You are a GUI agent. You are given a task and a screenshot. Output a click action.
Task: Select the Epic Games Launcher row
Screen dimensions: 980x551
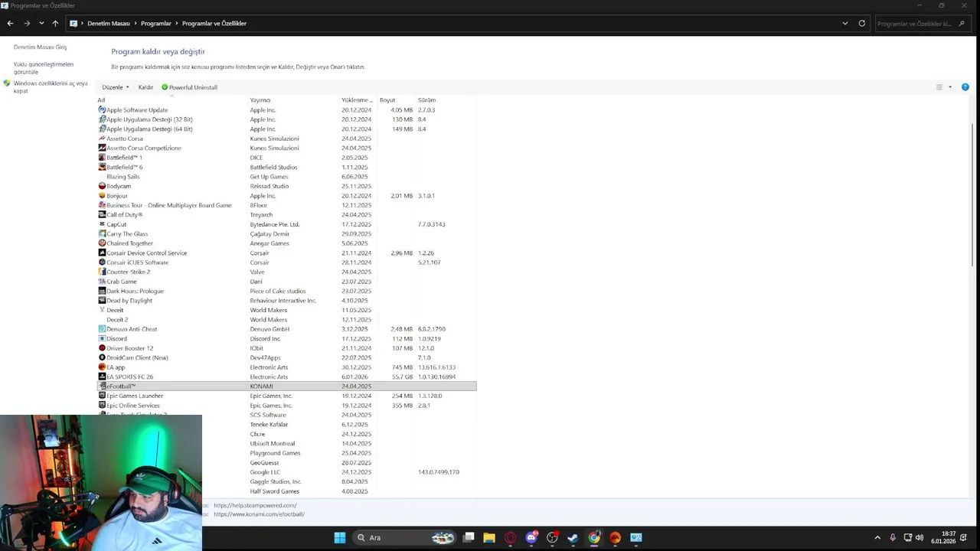tap(287, 396)
